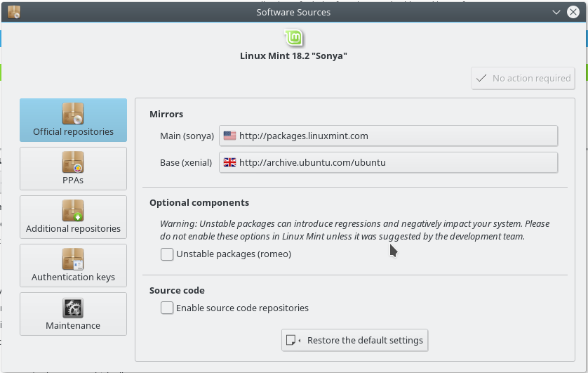Choose the Base (xenial) mirror selector

point(388,162)
